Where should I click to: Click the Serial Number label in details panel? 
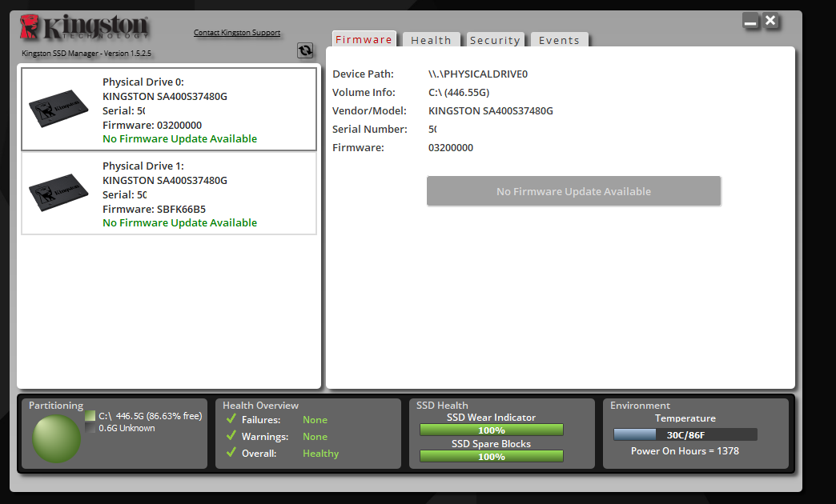(369, 130)
